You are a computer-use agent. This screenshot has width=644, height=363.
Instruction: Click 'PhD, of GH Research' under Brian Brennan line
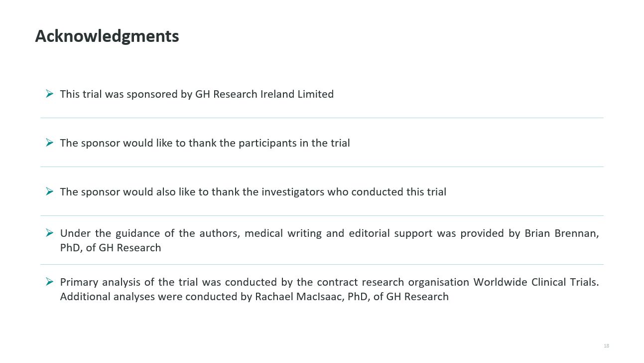111,248
